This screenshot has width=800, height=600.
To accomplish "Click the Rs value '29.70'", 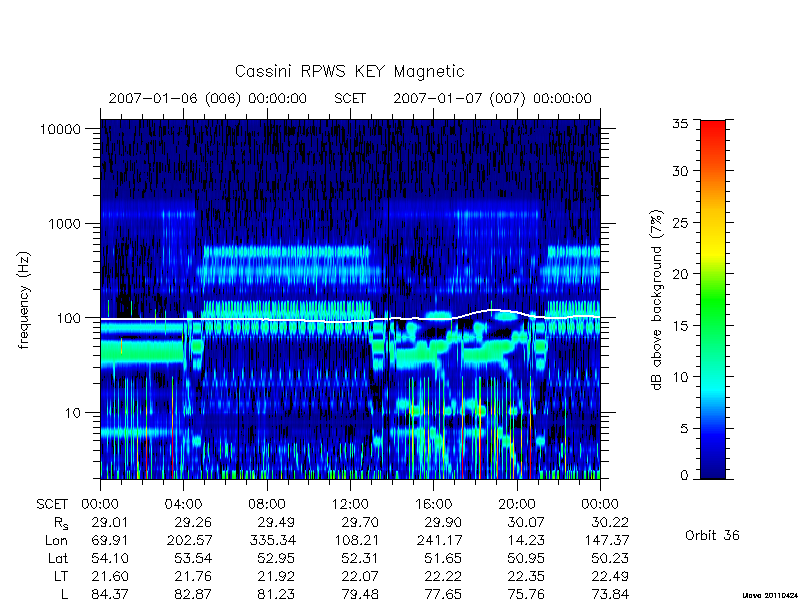I will (360, 522).
